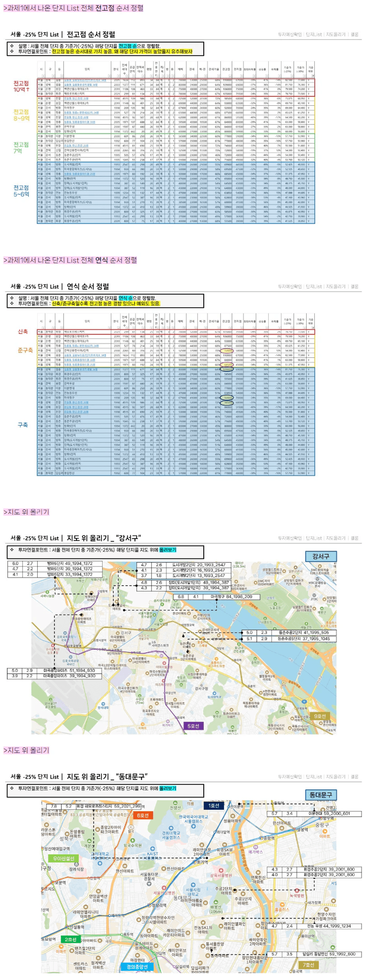Image resolution: width=366 pixels, height=980 pixels.
Task: Click the '전고점 10억↑' group label
Action: (x=21, y=86)
